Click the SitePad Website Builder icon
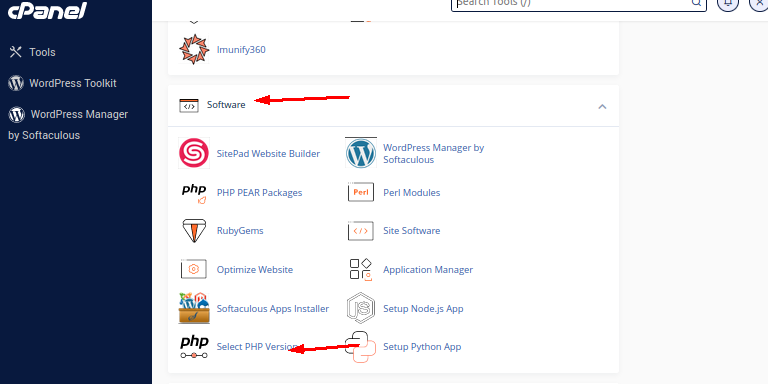Screen dimensions: 768x384 point(194,153)
